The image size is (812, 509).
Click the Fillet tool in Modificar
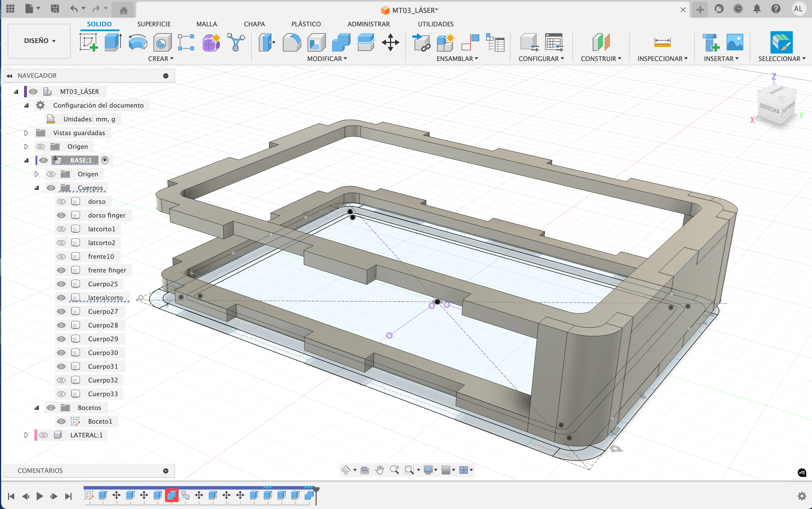coord(291,42)
